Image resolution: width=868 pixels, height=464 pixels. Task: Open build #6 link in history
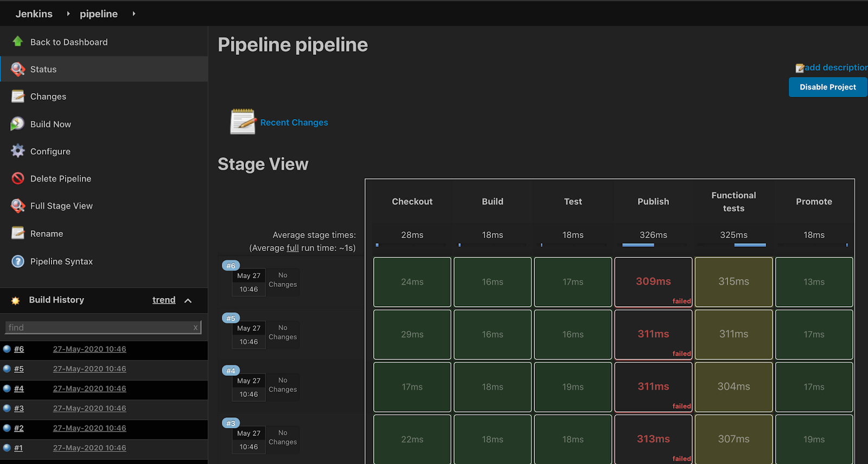19,349
